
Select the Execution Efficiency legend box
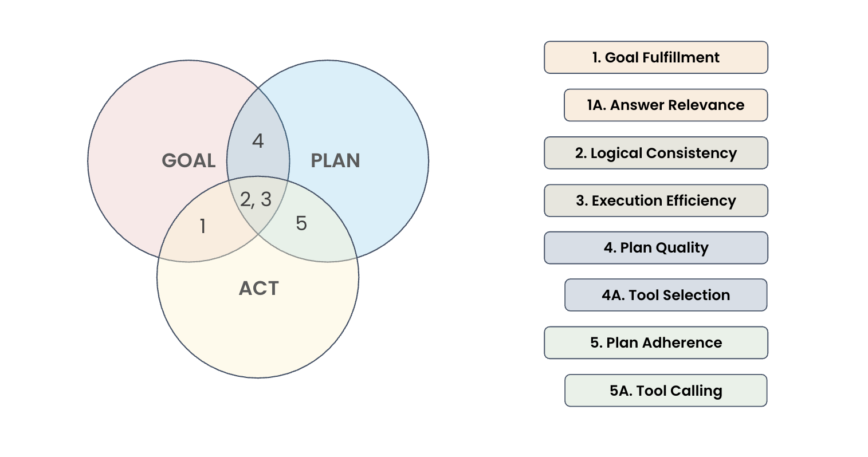655,200
